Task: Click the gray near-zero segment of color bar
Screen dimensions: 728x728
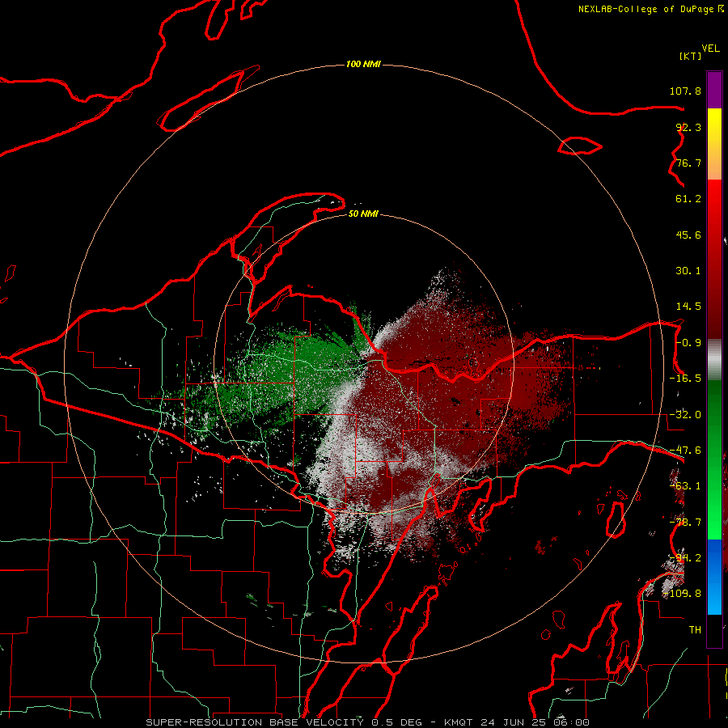Action: coord(714,360)
